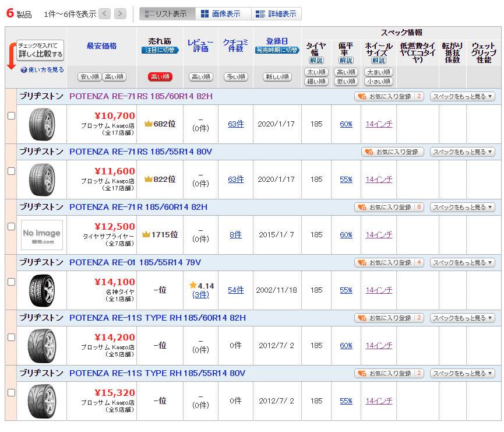
Task: Expand スペックをもっと見る for RE-11S 185/60R14
Action: point(462,318)
